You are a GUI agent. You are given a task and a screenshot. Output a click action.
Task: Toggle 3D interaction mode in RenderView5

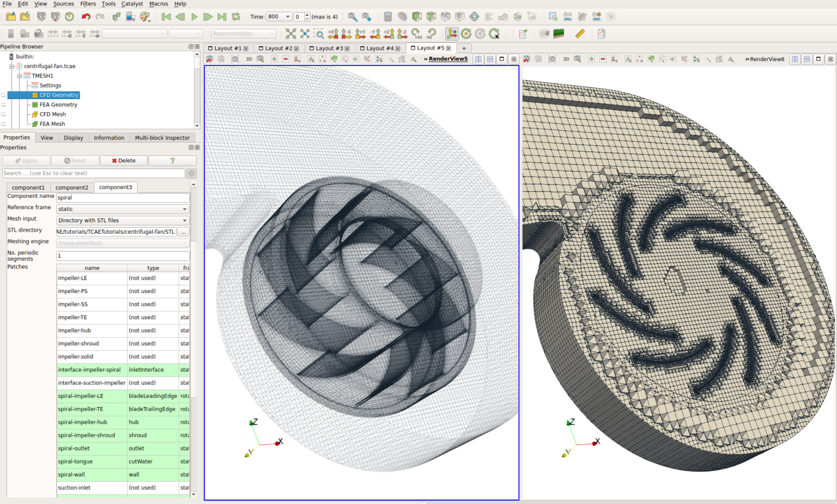[x=249, y=58]
